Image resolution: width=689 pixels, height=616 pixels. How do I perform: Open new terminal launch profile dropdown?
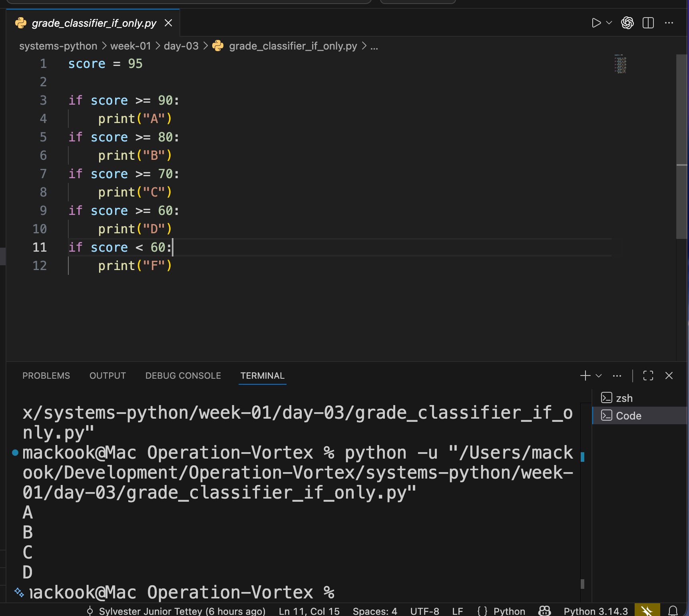tap(599, 376)
